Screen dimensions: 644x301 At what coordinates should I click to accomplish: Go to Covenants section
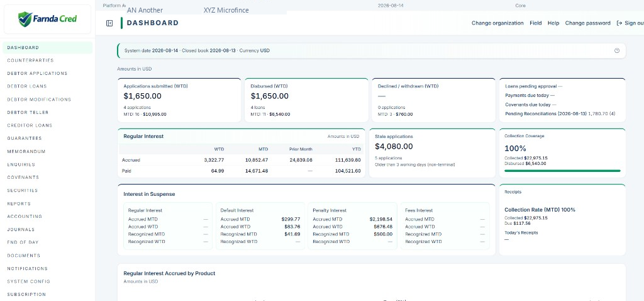47,178
